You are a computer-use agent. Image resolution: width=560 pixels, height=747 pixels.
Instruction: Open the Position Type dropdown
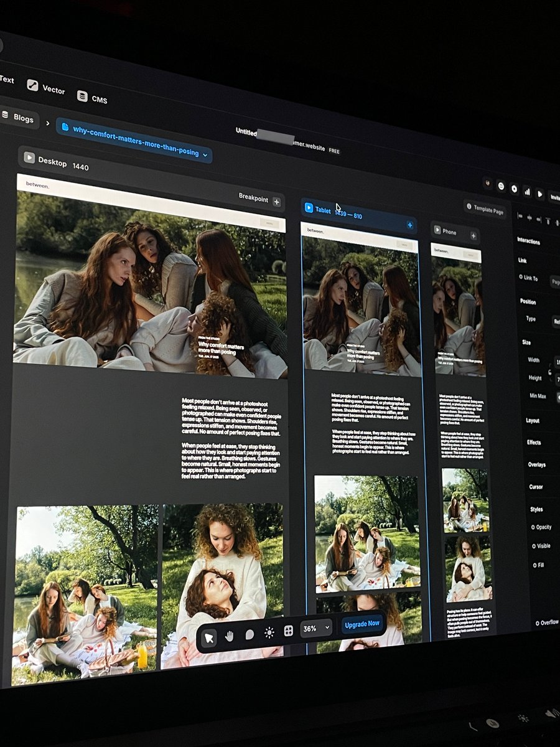point(556,322)
